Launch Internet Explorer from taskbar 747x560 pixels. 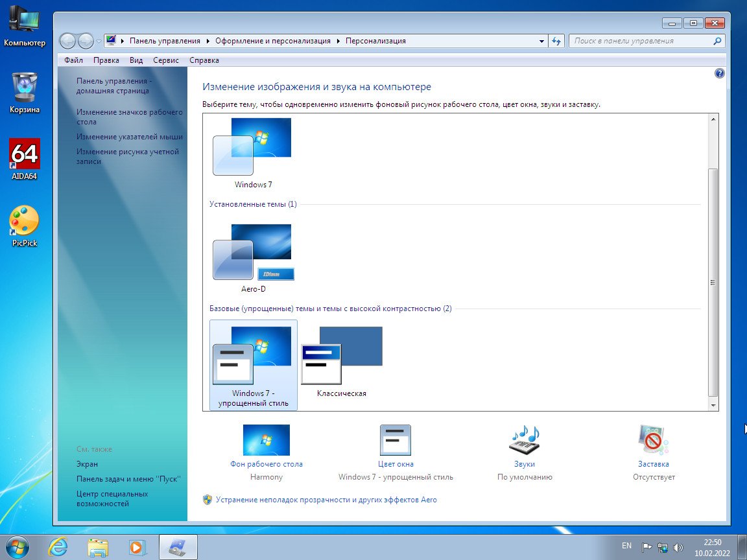click(58, 547)
